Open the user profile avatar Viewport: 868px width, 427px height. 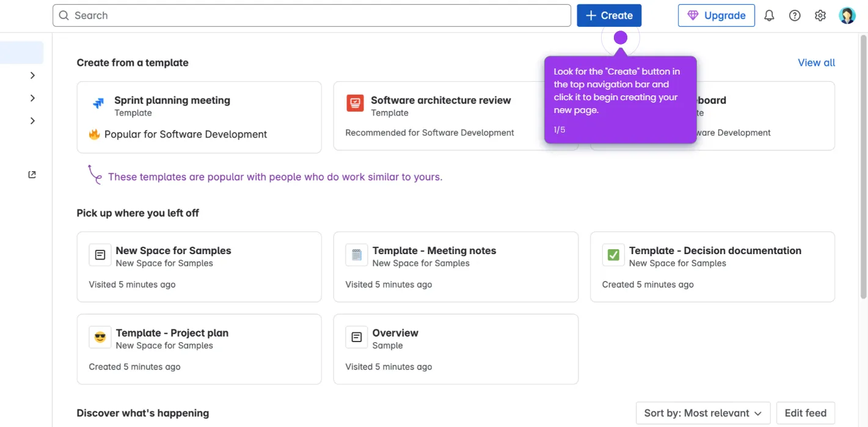(x=847, y=16)
